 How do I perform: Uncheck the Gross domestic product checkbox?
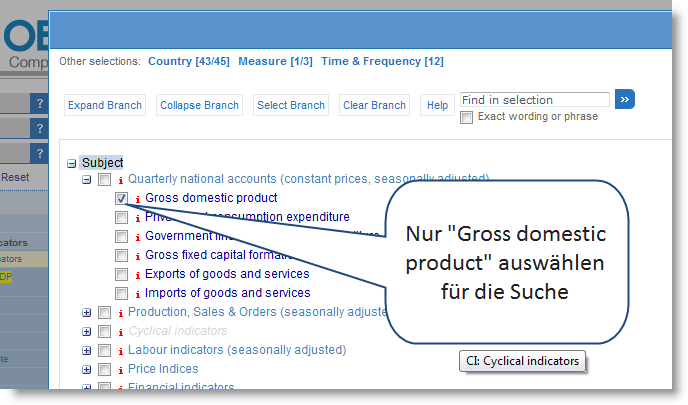point(121,198)
